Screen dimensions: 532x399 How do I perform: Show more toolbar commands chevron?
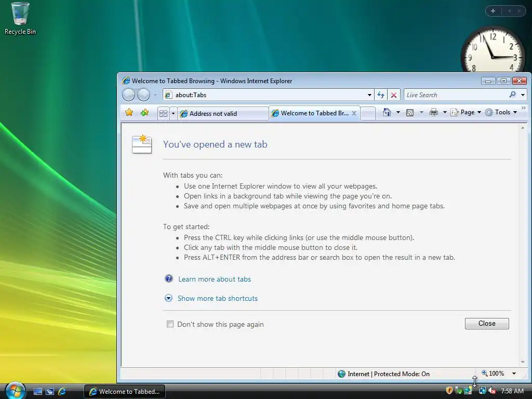[x=523, y=108]
